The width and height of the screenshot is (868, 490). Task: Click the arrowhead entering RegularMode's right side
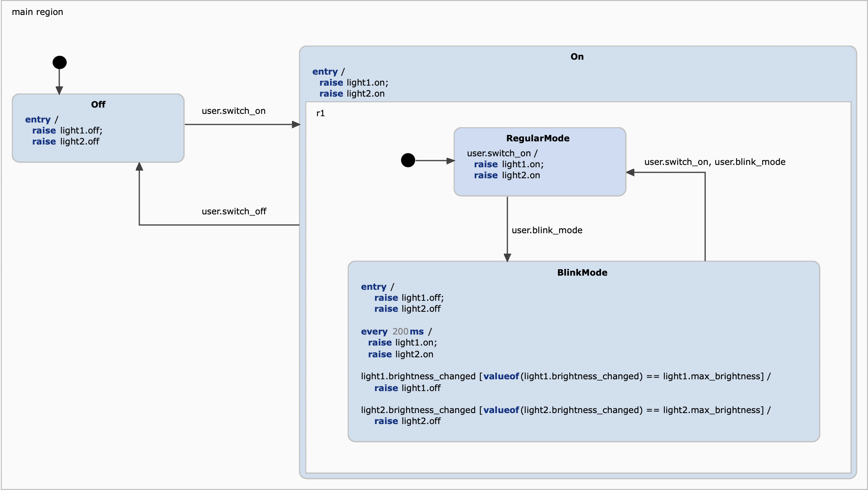(631, 172)
